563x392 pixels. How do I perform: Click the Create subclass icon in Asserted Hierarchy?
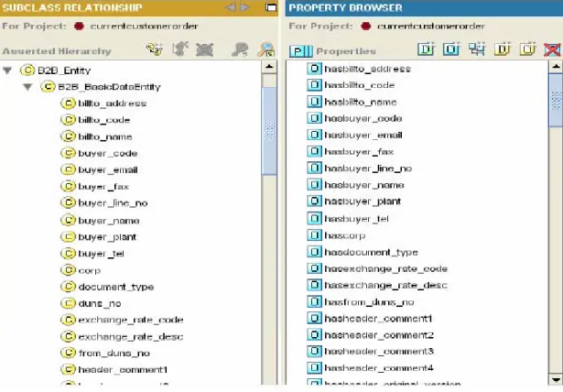tap(155, 49)
